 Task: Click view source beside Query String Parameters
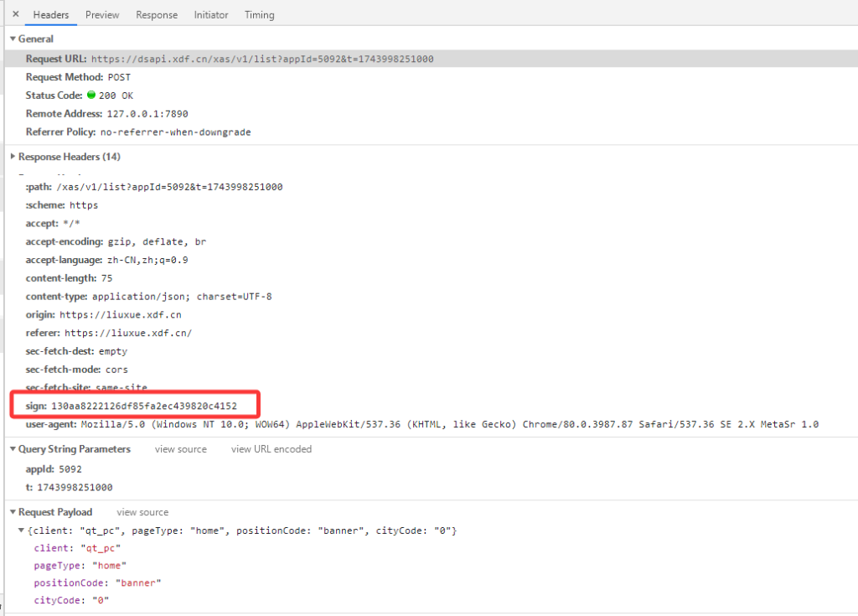tap(180, 449)
